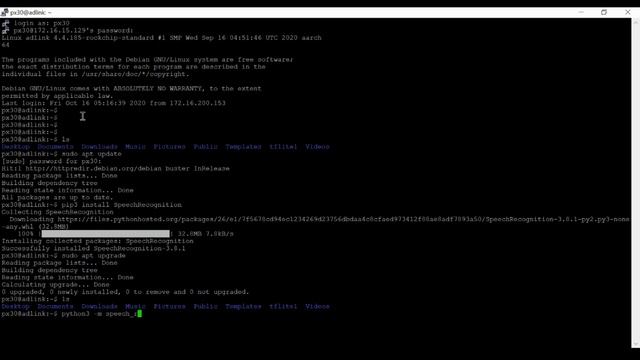The width and height of the screenshot is (640, 360).
Task: Click 'All packages are up to date.' line
Action: pyautogui.click(x=57, y=198)
